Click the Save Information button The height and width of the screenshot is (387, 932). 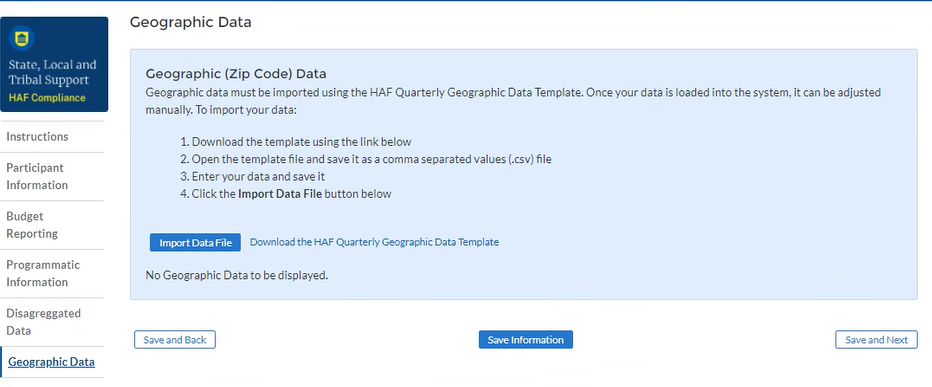[x=525, y=340]
